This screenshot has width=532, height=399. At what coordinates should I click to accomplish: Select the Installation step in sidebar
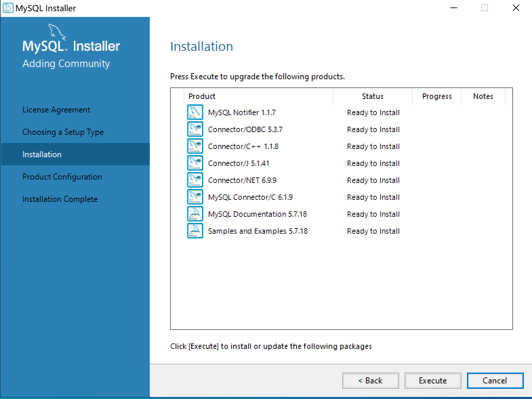pos(75,154)
